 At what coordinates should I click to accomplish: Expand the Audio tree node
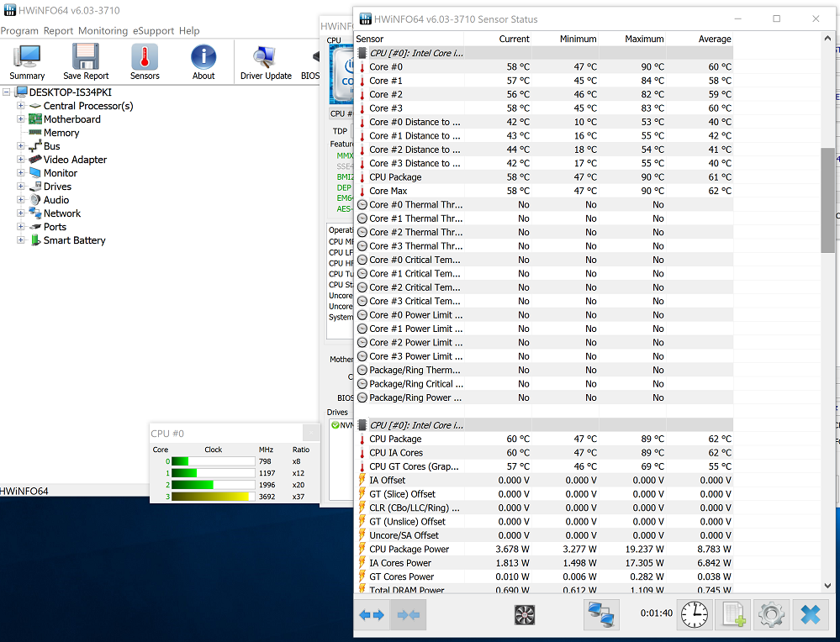[20, 200]
